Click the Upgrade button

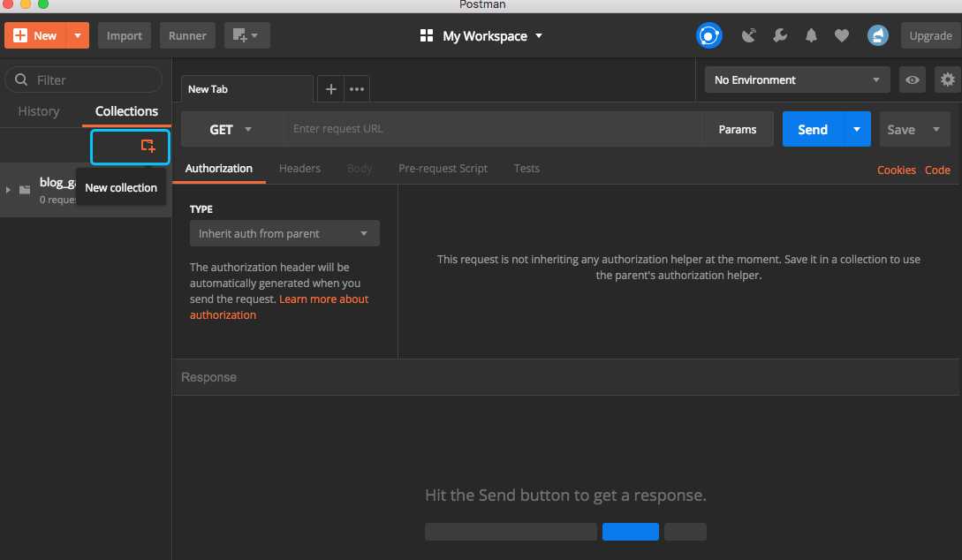coord(930,35)
